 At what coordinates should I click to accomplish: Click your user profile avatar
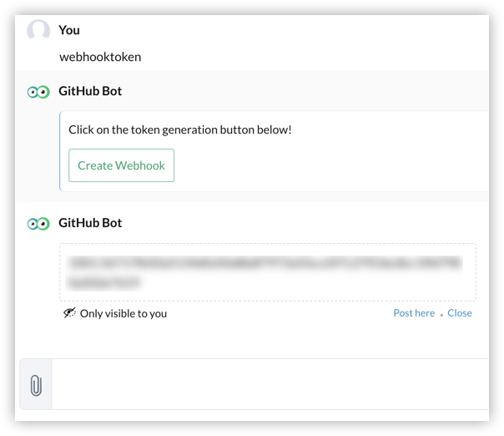pos(38,31)
